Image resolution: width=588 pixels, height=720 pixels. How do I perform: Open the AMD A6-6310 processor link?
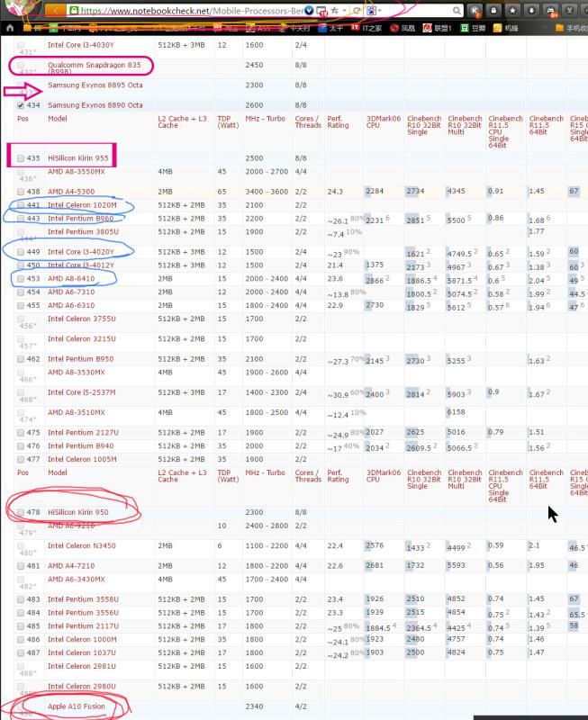pyautogui.click(x=71, y=305)
